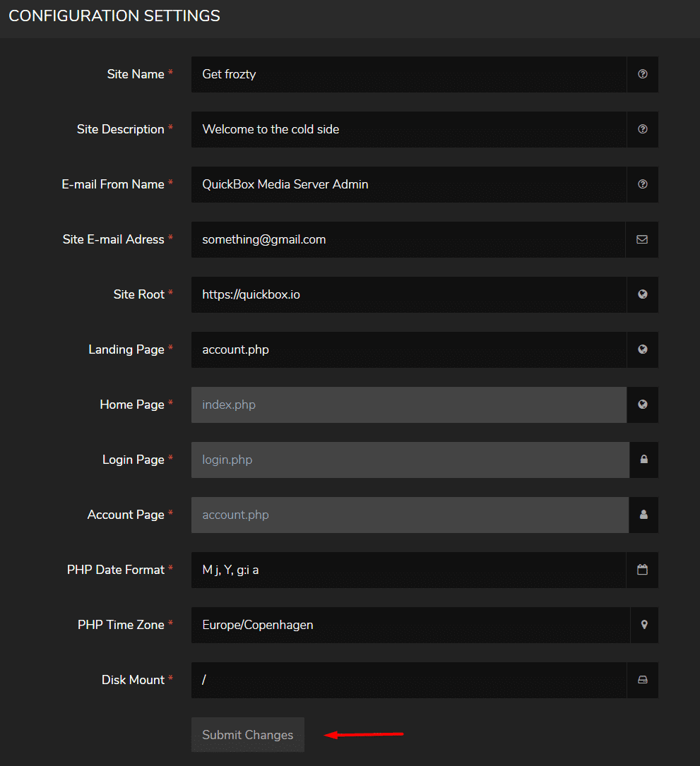The height and width of the screenshot is (766, 700).
Task: Click into the Site Description text field
Action: pyautogui.click(x=409, y=129)
